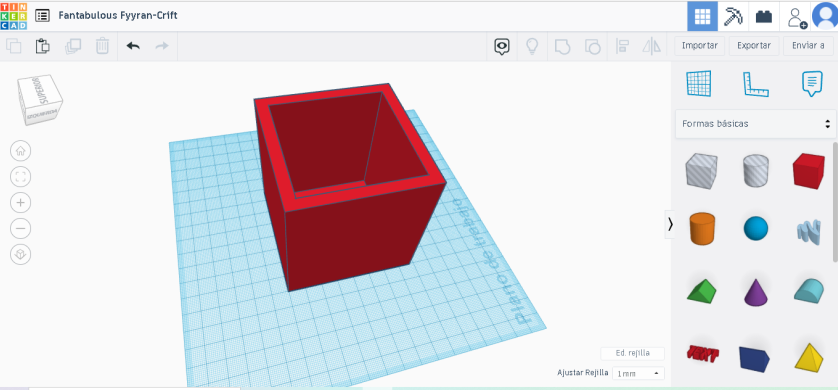Screen dimensions: 838x390
Task: Select the Ruler tool icon
Action: pos(756,84)
